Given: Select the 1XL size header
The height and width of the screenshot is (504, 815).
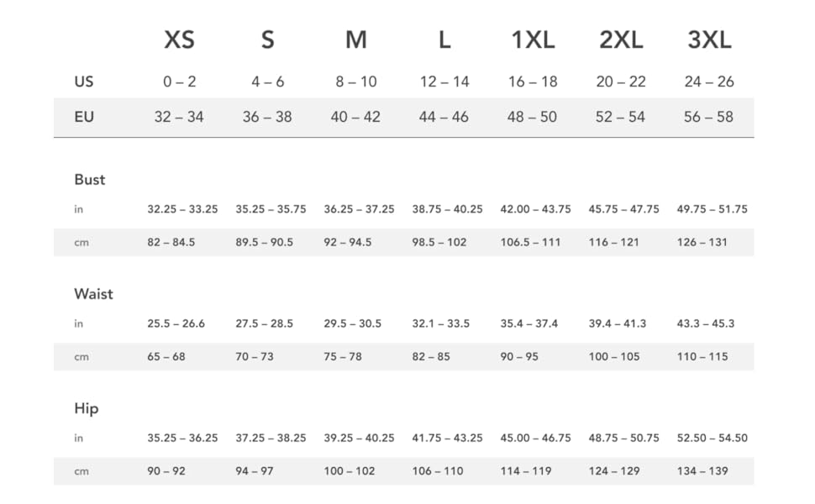Looking at the screenshot, I should [x=533, y=39].
